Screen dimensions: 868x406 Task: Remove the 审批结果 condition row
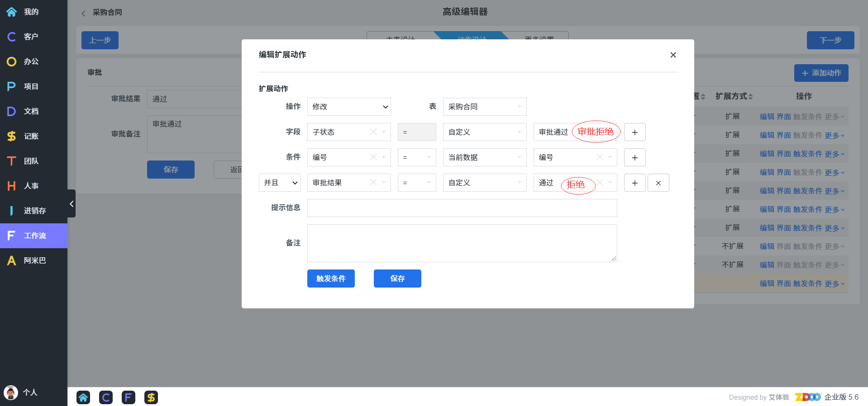click(658, 183)
